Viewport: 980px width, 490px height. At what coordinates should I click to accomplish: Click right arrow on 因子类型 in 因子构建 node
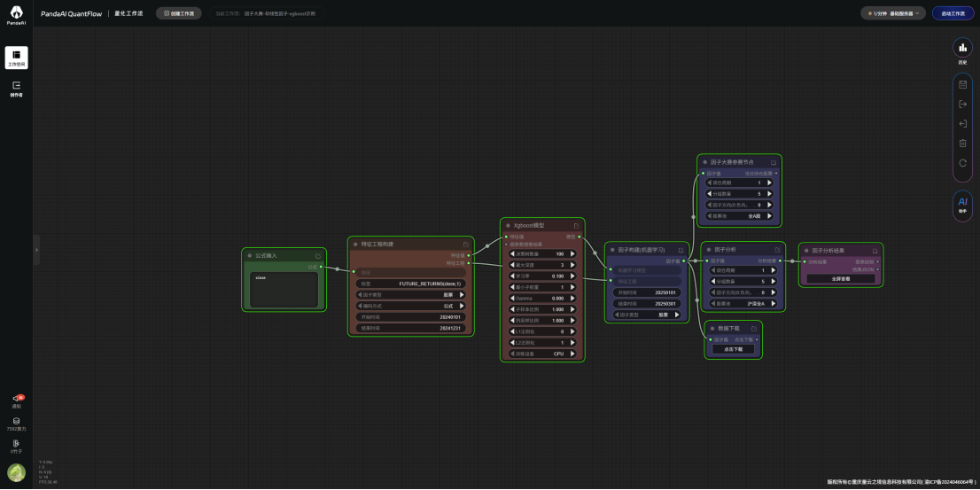click(678, 315)
